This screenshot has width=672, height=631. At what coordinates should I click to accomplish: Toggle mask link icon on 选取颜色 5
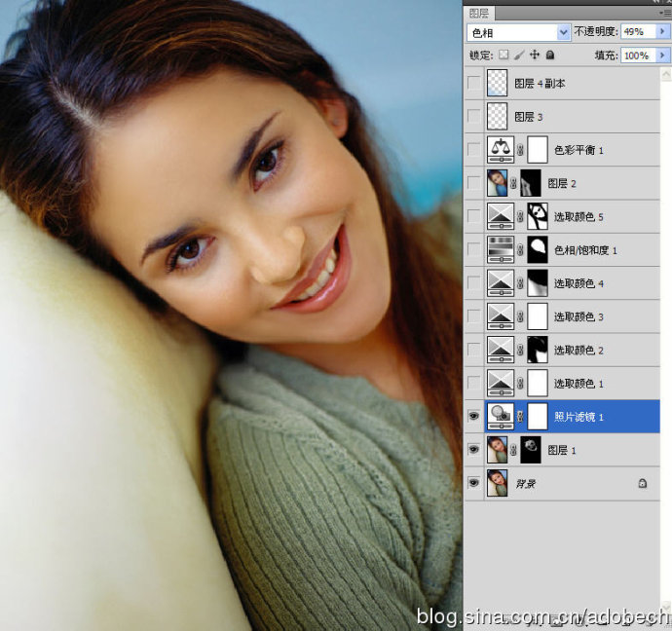(x=520, y=216)
